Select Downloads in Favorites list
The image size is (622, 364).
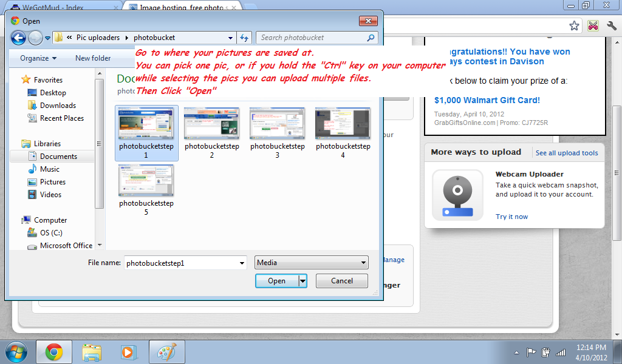(58, 106)
